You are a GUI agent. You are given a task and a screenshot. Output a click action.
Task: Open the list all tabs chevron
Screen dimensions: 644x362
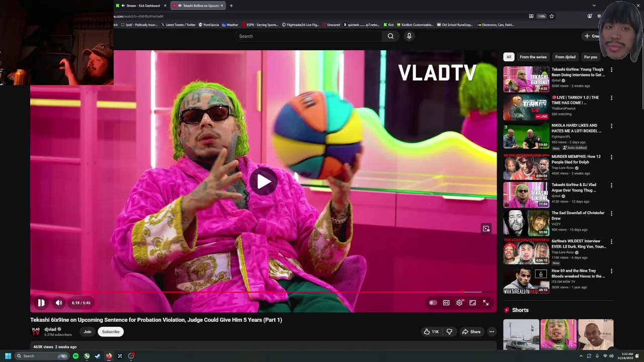[x=594, y=6]
